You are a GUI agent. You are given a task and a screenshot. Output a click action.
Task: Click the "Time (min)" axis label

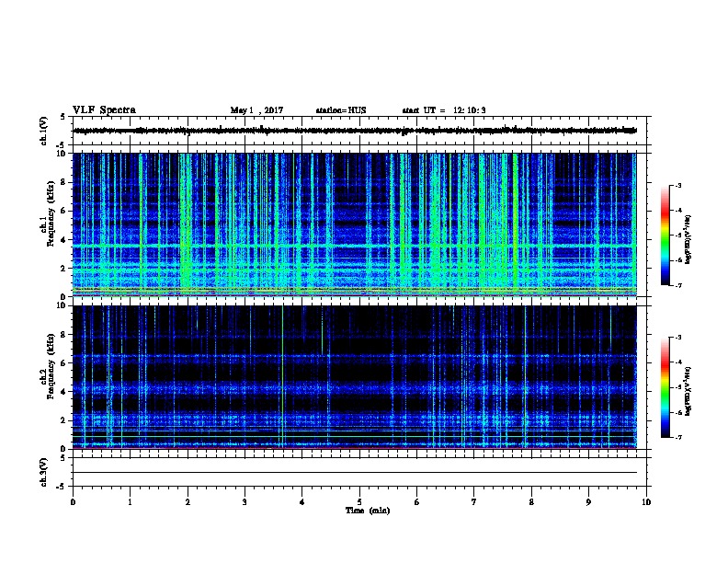coord(368,511)
